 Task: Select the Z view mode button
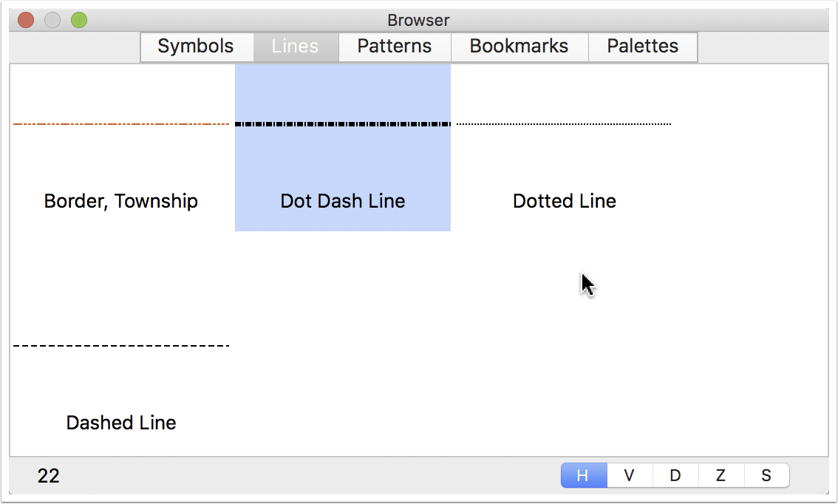point(721,475)
